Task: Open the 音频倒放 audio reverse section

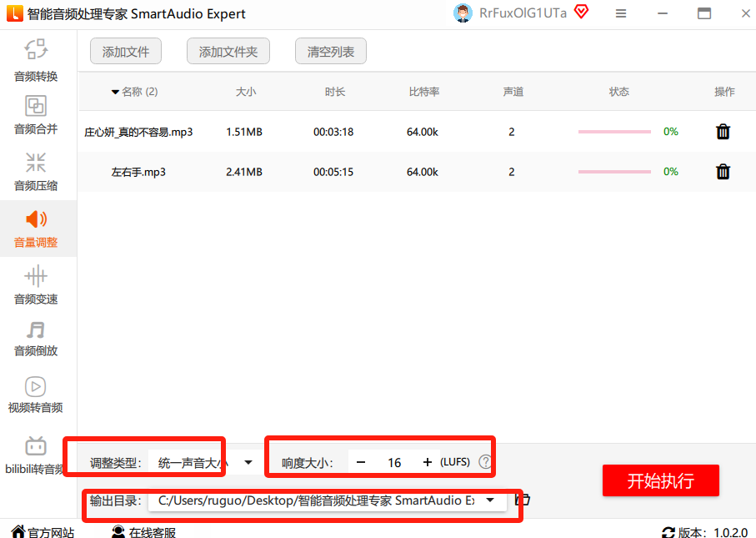Action: pyautogui.click(x=36, y=339)
